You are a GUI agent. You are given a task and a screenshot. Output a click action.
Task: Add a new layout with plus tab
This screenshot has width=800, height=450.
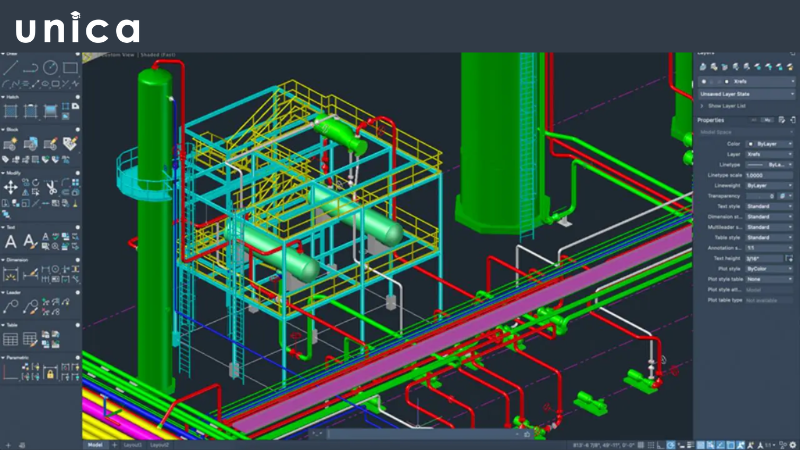114,445
